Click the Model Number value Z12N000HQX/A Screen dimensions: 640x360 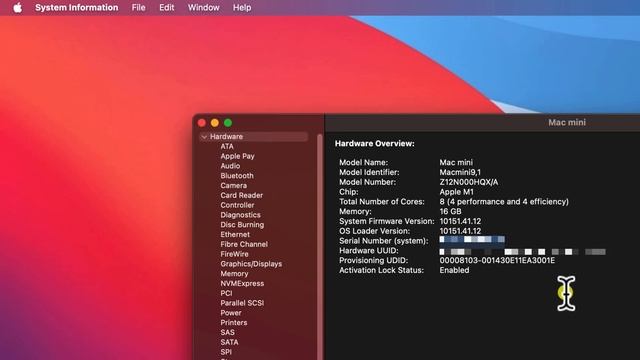click(469, 182)
